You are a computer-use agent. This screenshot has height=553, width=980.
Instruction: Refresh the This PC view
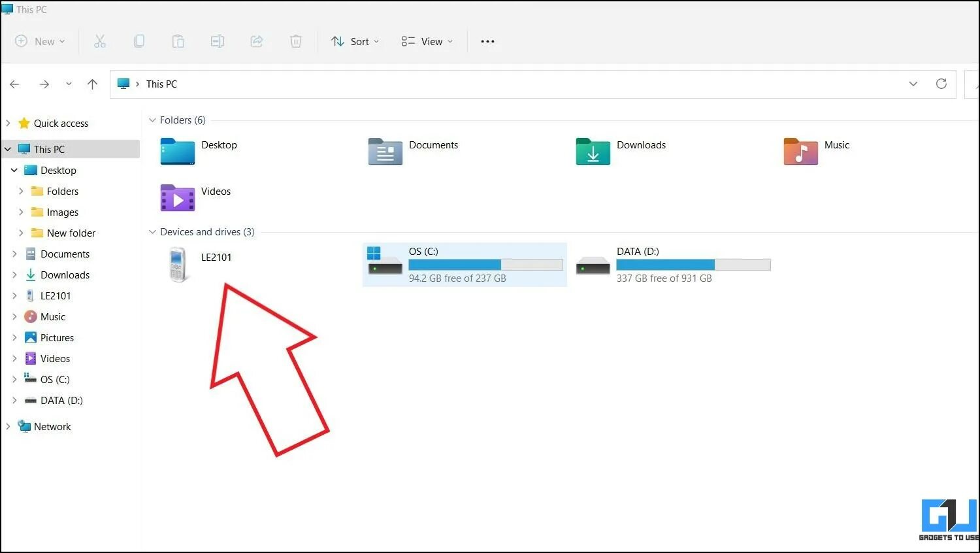(x=941, y=84)
